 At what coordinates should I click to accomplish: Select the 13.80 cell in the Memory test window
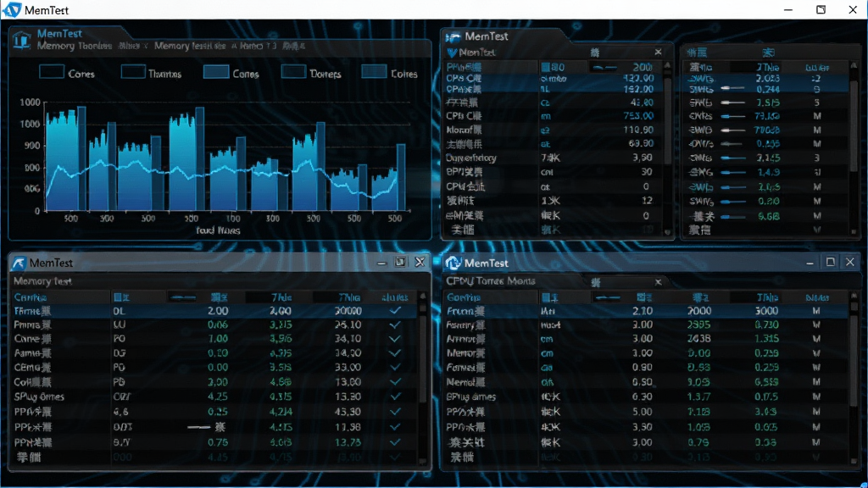348,382
